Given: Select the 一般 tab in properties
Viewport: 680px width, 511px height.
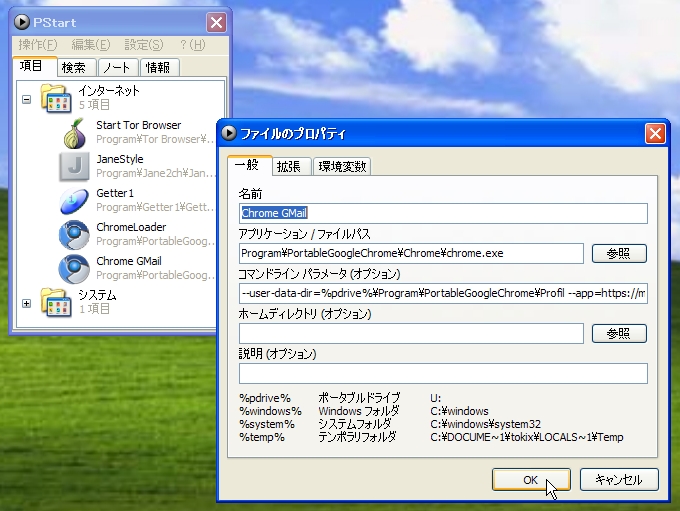Looking at the screenshot, I should coord(250,165).
